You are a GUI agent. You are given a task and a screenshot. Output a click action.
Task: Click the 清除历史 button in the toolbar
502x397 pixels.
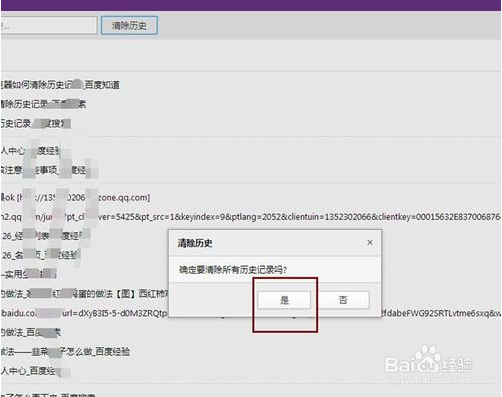tap(129, 25)
